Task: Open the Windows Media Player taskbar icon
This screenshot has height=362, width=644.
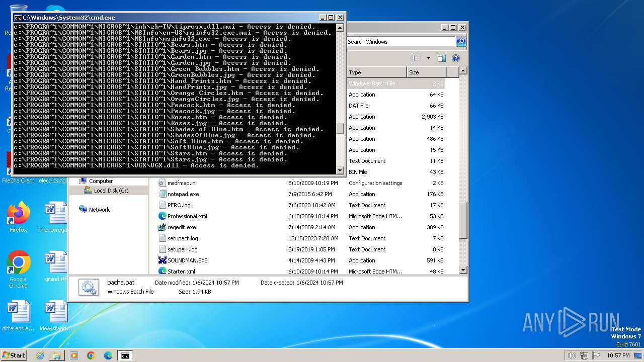Action: tap(74, 355)
